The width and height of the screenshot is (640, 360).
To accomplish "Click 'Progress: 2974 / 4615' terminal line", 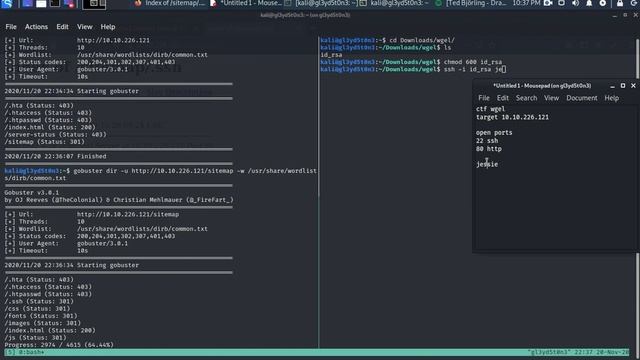I will (59, 345).
